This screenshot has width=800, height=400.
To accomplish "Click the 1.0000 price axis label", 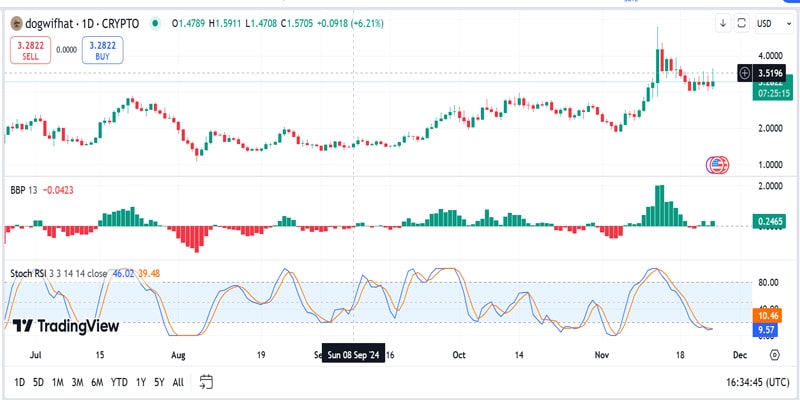I will (x=769, y=164).
